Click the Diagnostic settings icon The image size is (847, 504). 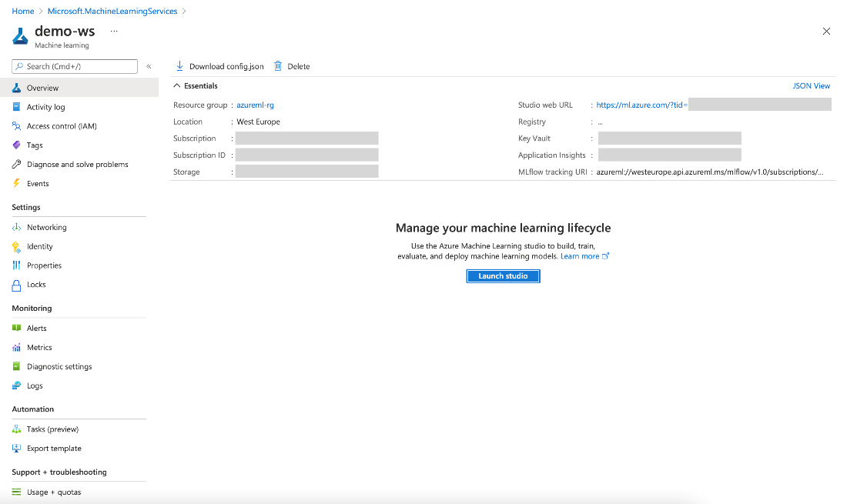click(x=17, y=366)
